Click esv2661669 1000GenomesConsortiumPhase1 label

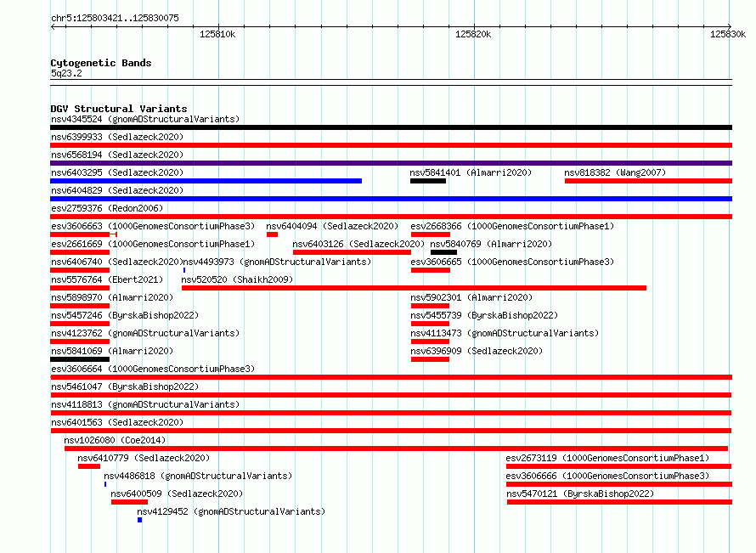point(153,244)
